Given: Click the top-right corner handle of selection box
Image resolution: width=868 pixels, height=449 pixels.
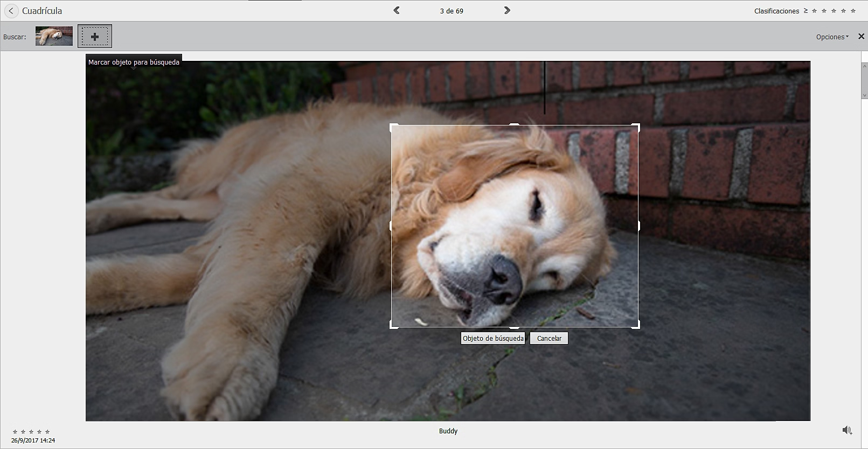Looking at the screenshot, I should [x=638, y=126].
